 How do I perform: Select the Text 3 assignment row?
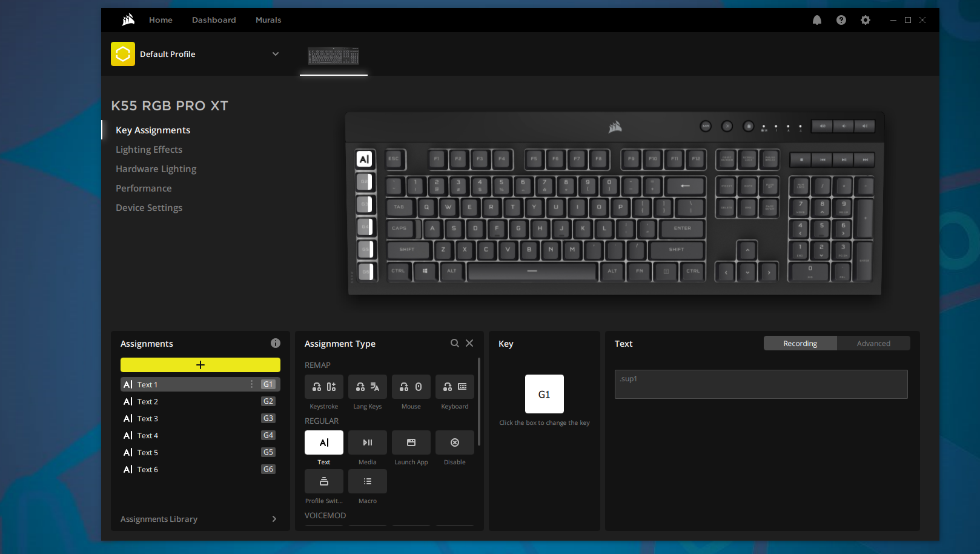click(200, 418)
